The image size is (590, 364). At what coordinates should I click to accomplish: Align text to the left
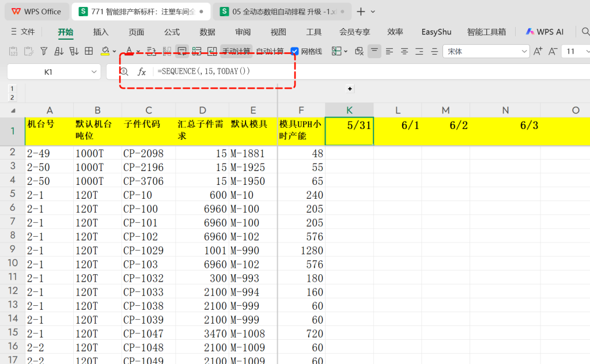(389, 51)
